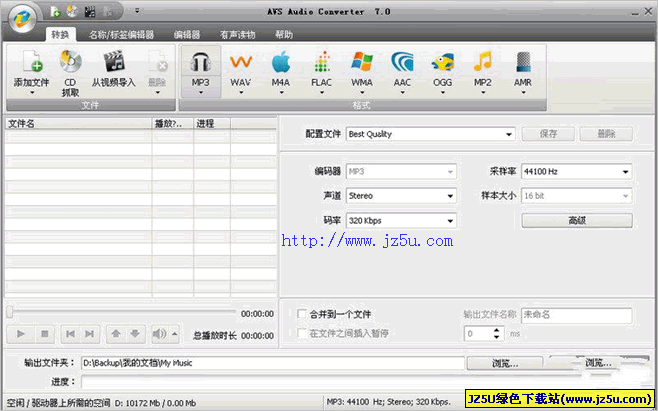
Task: Switch to the 转换 tab
Action: (x=60, y=35)
